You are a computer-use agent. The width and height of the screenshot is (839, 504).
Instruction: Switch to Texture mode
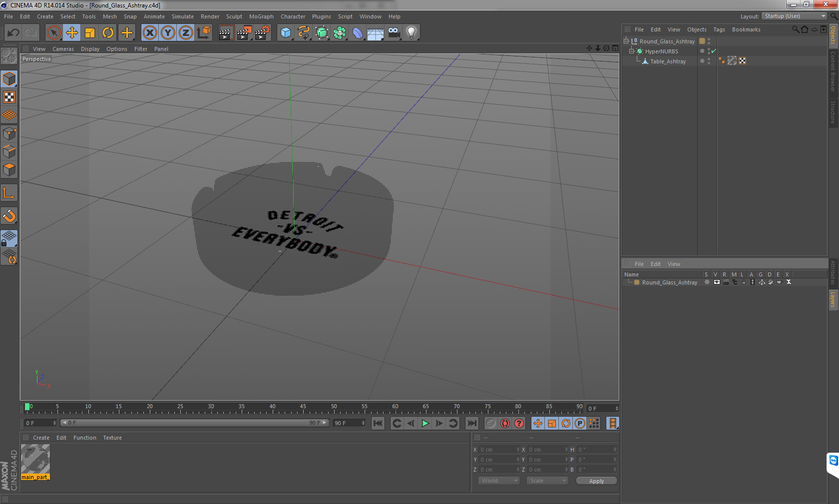(x=9, y=97)
